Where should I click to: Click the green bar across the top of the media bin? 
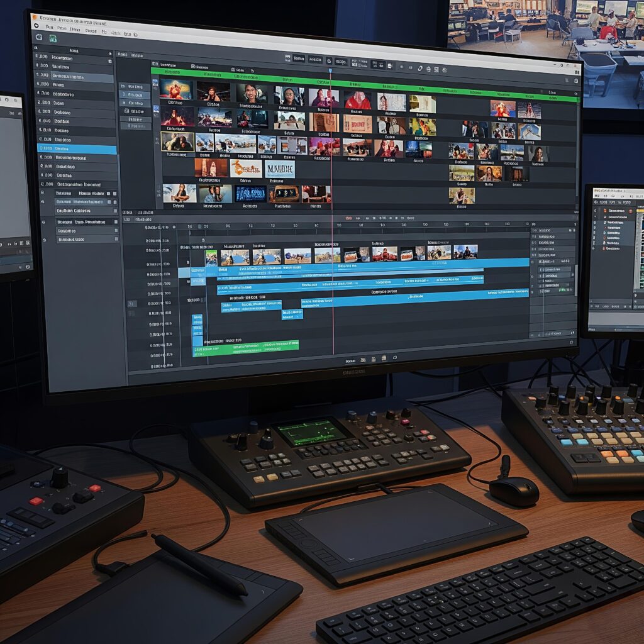coord(365,86)
